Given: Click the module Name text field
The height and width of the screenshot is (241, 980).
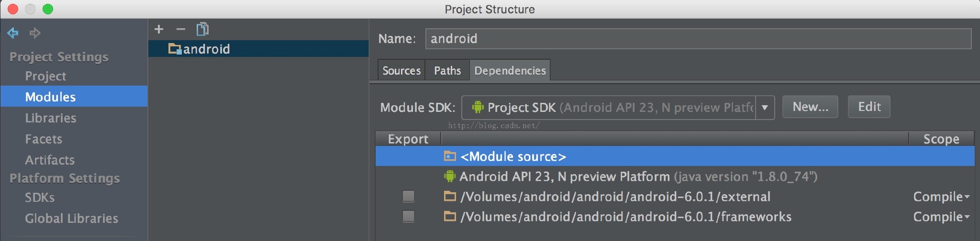Looking at the screenshot, I should point(698,39).
